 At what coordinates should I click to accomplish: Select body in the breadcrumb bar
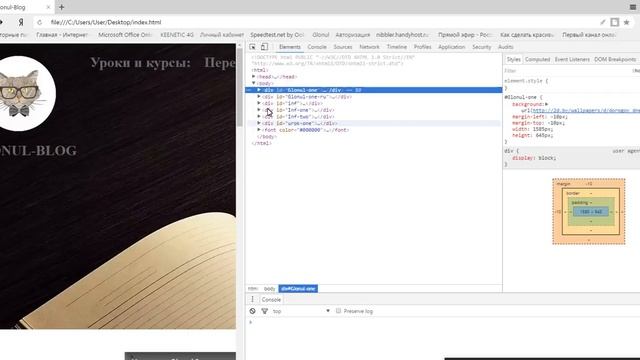pyautogui.click(x=269, y=289)
